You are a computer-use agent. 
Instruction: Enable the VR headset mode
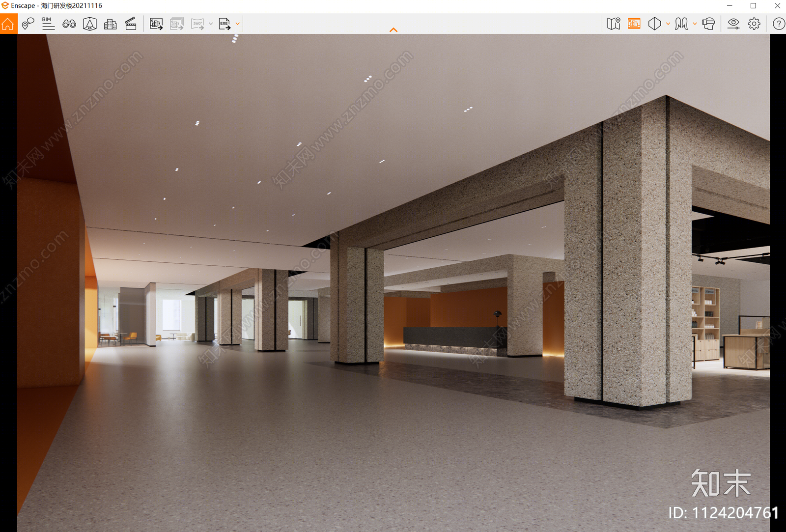[708, 24]
